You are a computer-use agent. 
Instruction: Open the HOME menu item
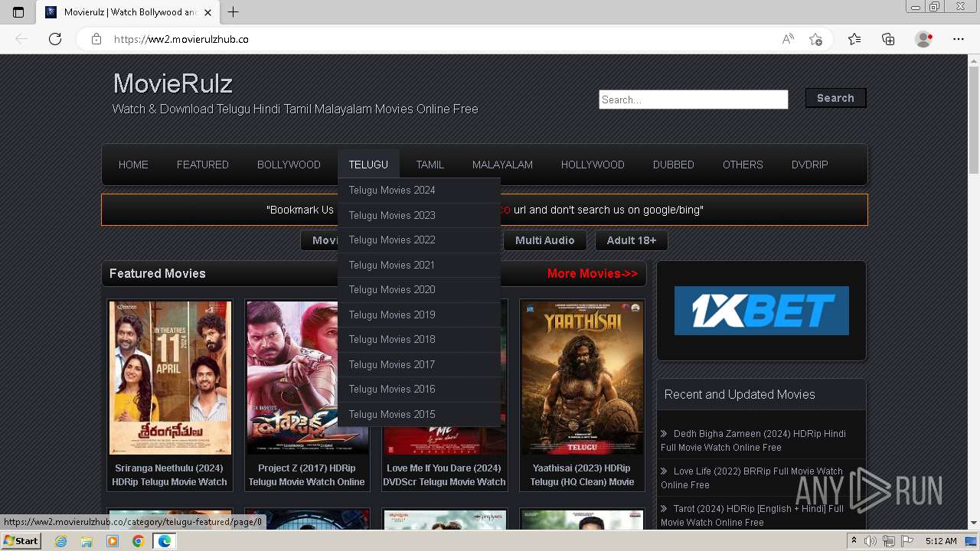click(133, 165)
